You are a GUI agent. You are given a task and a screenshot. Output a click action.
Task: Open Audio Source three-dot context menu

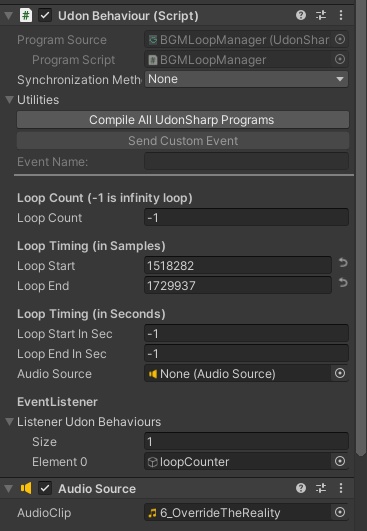tap(341, 488)
